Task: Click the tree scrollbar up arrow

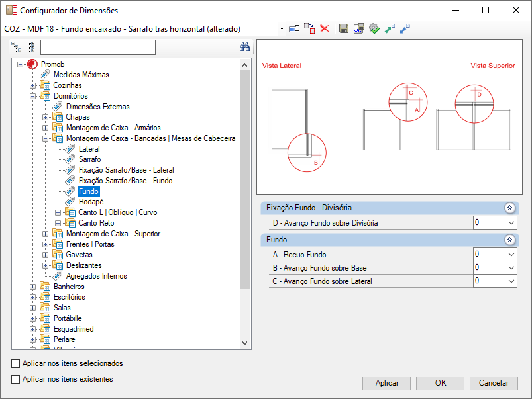Action: tap(244, 64)
